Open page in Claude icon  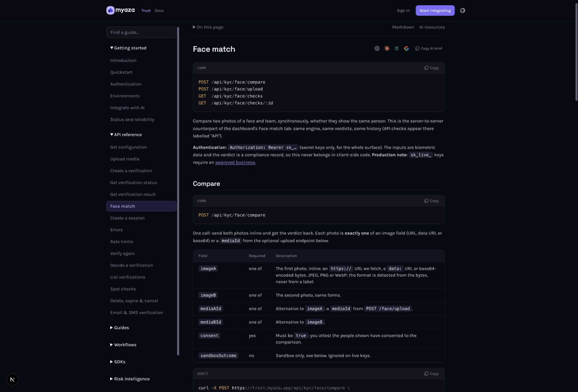coord(387,49)
